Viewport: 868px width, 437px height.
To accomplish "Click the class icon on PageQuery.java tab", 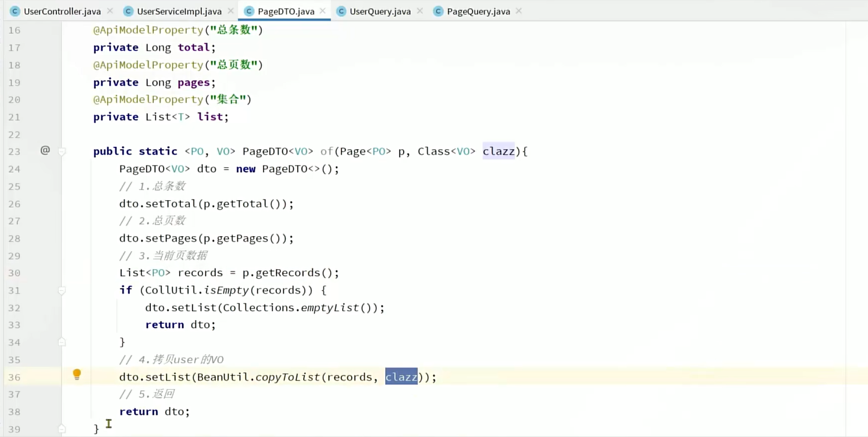I will [438, 11].
